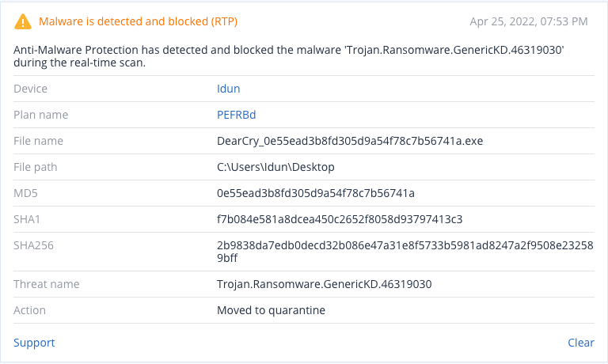
Task: Click the alert title 'Malware is detected and blocked (RTP)'
Action: [138, 21]
